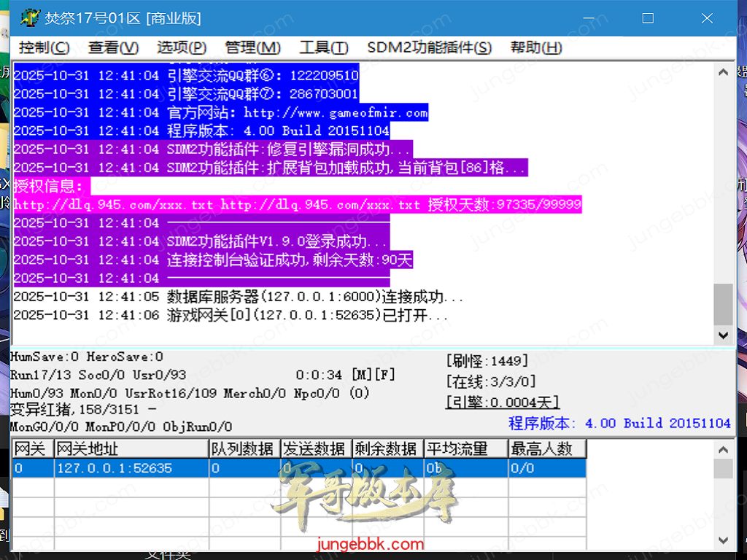This screenshot has height=560, width=747.
Task: Click the gateway table scroll-up arrow
Action: tap(723, 449)
